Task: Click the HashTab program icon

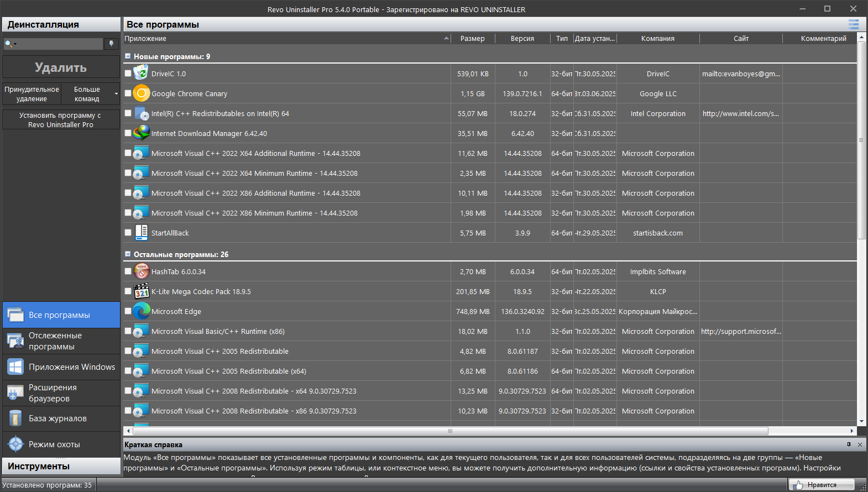Action: pyautogui.click(x=141, y=271)
